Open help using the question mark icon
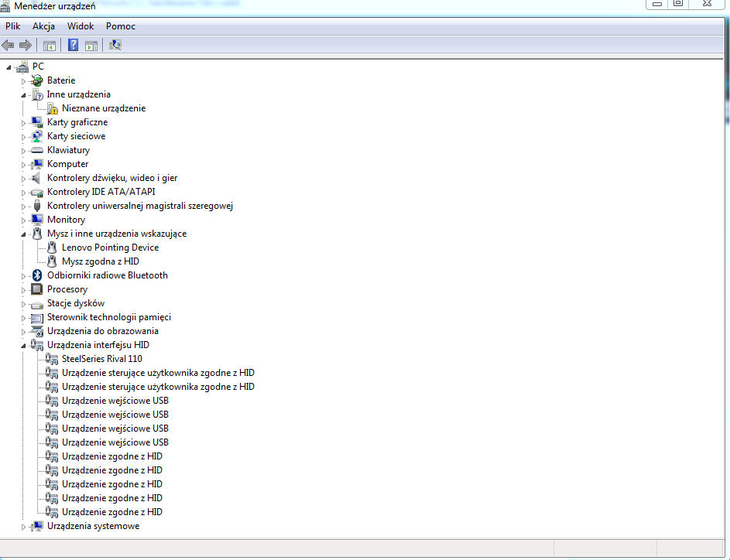 coord(72,45)
